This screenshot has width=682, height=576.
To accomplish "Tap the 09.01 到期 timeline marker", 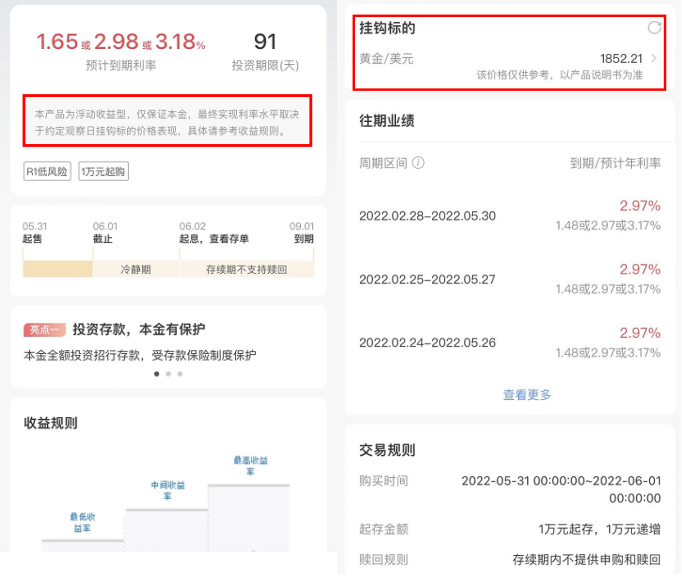I will tap(302, 232).
